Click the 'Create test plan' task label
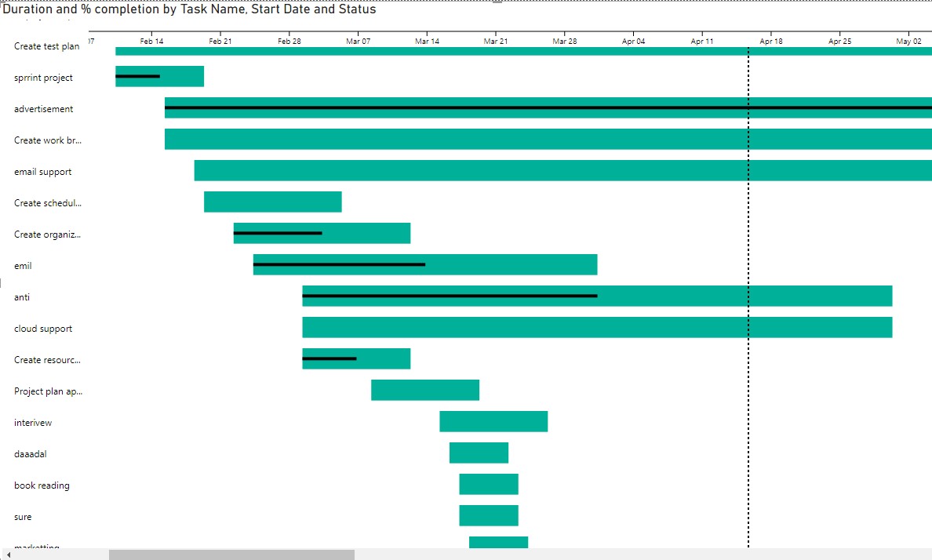The width and height of the screenshot is (932, 560). [46, 46]
